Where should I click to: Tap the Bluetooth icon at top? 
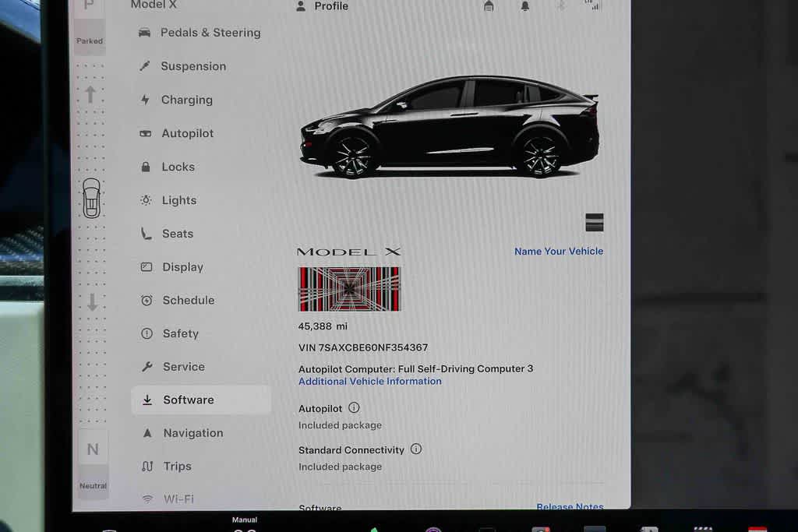[559, 5]
